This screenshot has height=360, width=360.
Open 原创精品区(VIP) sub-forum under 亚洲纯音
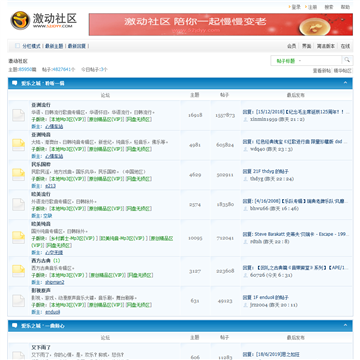(x=106, y=149)
